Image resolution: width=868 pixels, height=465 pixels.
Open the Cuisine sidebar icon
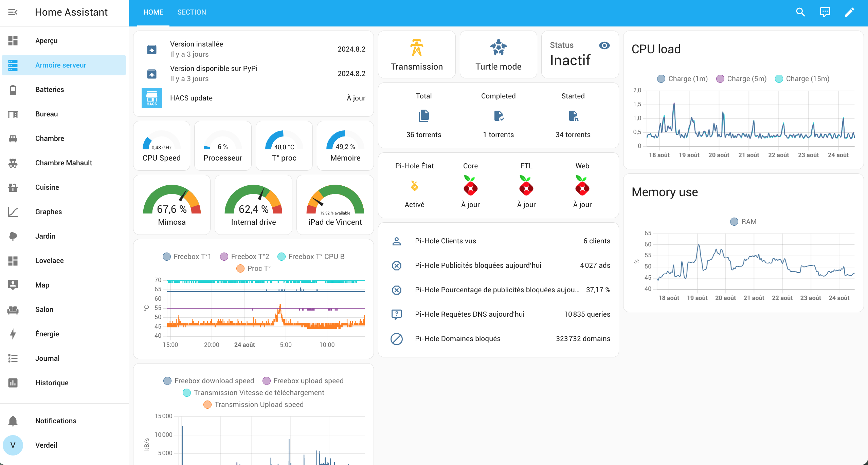[x=13, y=187]
